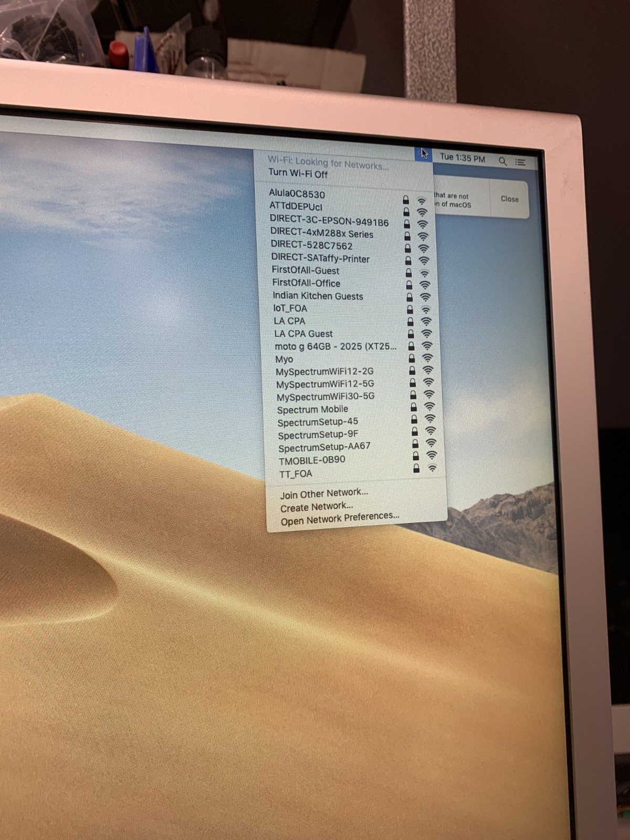Click signal icon beside FirstOfAll-Office

click(425, 285)
